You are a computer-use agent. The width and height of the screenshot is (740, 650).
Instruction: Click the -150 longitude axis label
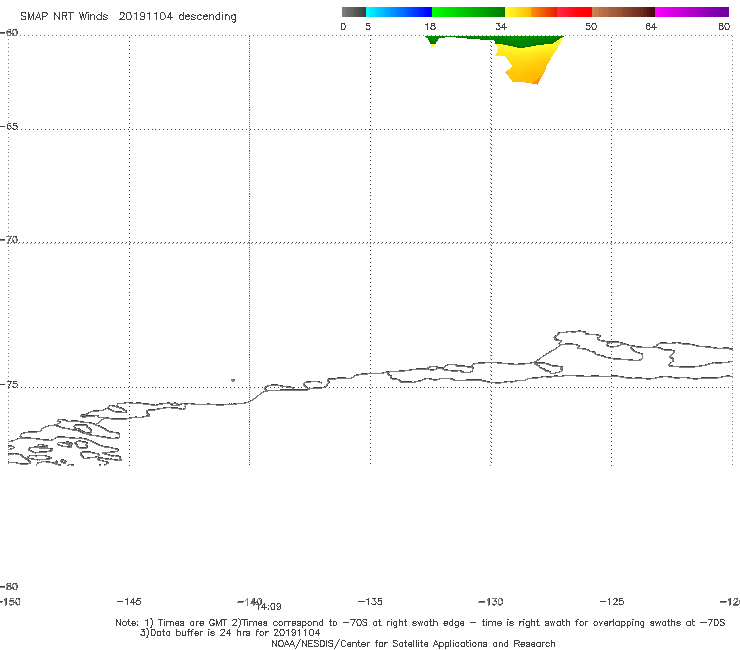click(x=10, y=601)
